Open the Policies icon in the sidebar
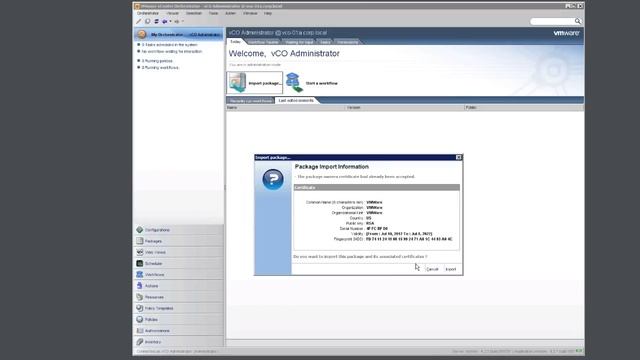 click(x=140, y=320)
